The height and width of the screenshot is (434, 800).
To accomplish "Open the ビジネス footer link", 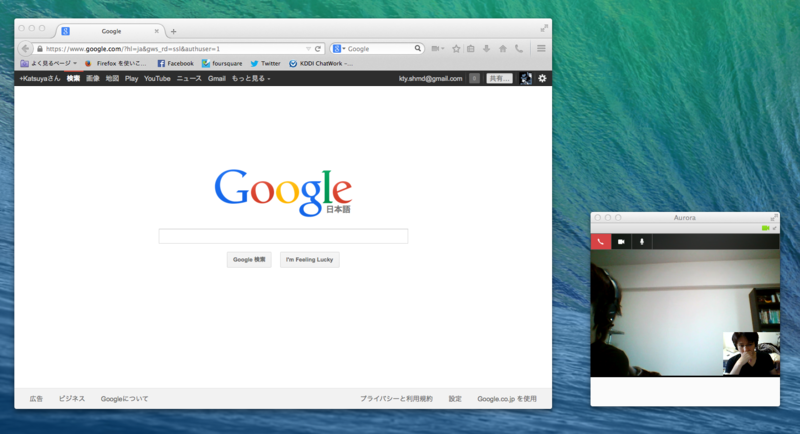I will click(x=72, y=399).
